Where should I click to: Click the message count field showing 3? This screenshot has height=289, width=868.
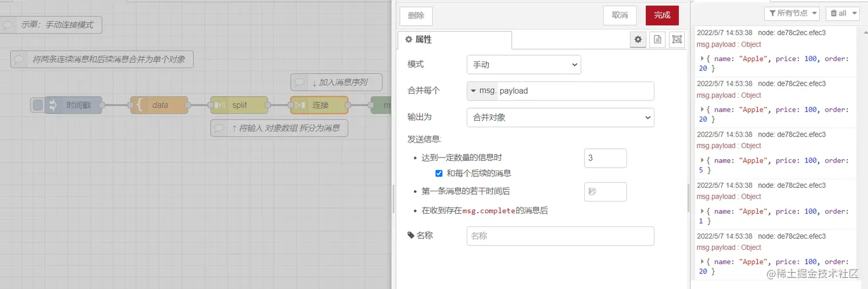[605, 158]
